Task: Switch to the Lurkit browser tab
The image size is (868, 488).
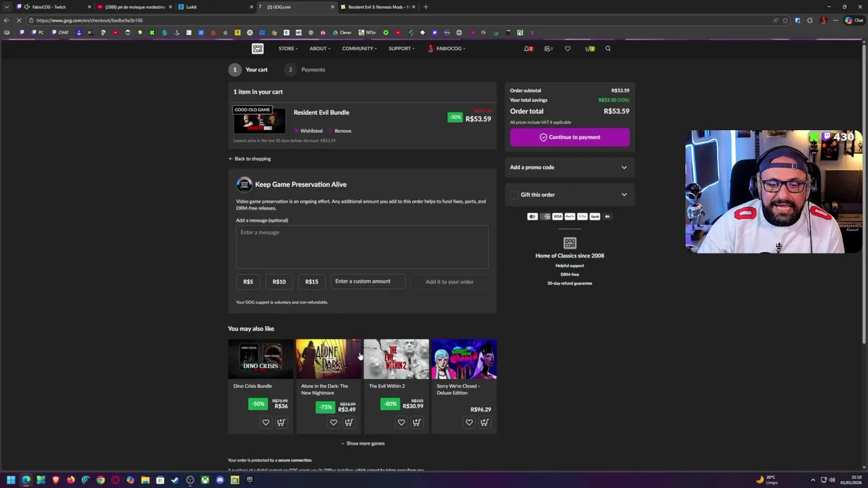Action: tap(214, 7)
